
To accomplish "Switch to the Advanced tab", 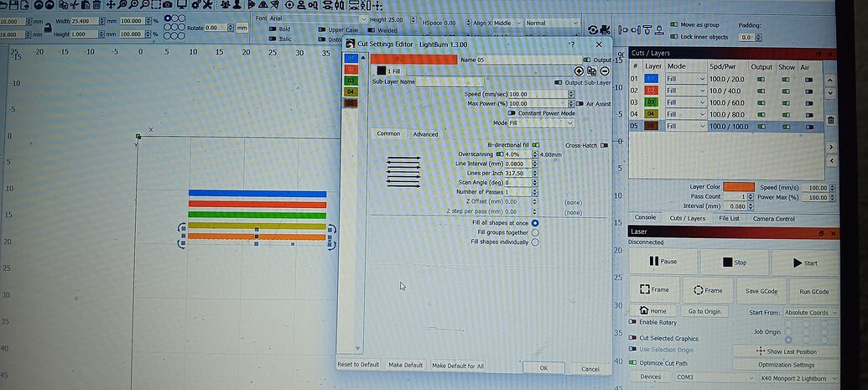I will tap(425, 134).
